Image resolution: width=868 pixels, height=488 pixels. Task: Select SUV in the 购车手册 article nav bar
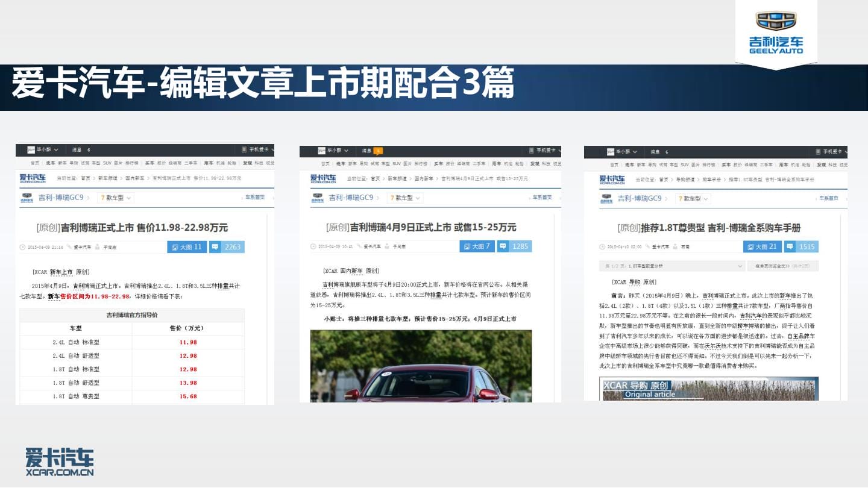tap(684, 164)
